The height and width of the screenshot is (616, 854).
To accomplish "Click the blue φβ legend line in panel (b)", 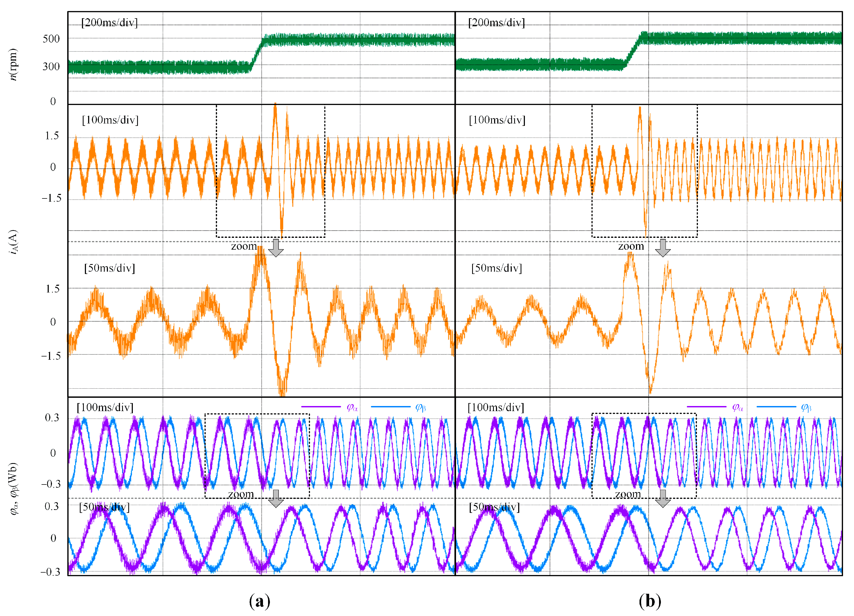I will tap(776, 407).
